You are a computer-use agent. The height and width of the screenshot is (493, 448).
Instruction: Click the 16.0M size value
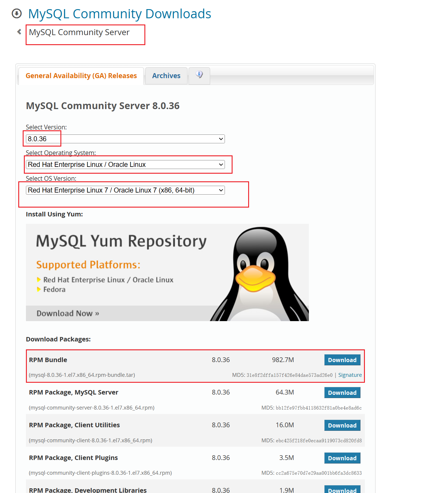[285, 425]
